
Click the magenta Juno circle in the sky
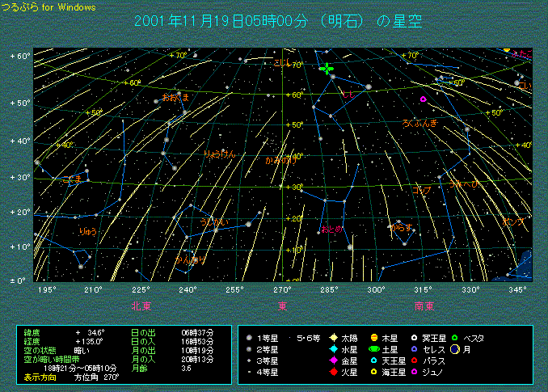pos(423,99)
